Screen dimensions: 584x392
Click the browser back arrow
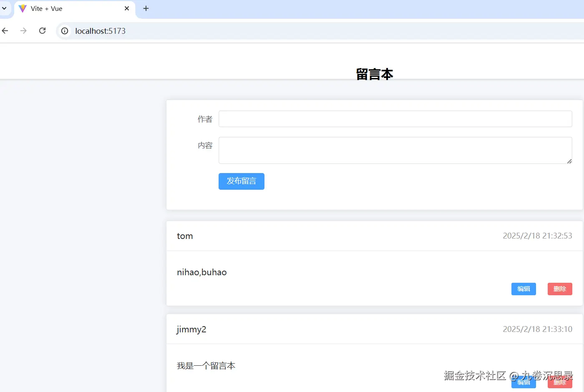tap(5, 31)
